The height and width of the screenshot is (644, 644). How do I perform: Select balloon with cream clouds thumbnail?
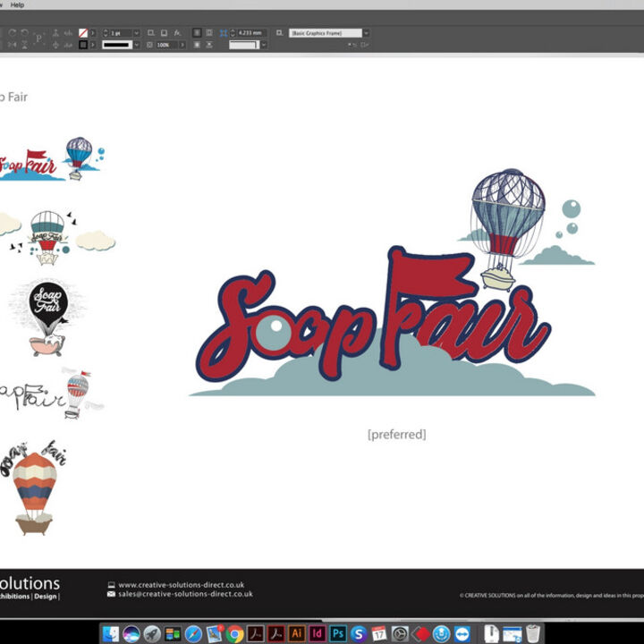click(57, 238)
